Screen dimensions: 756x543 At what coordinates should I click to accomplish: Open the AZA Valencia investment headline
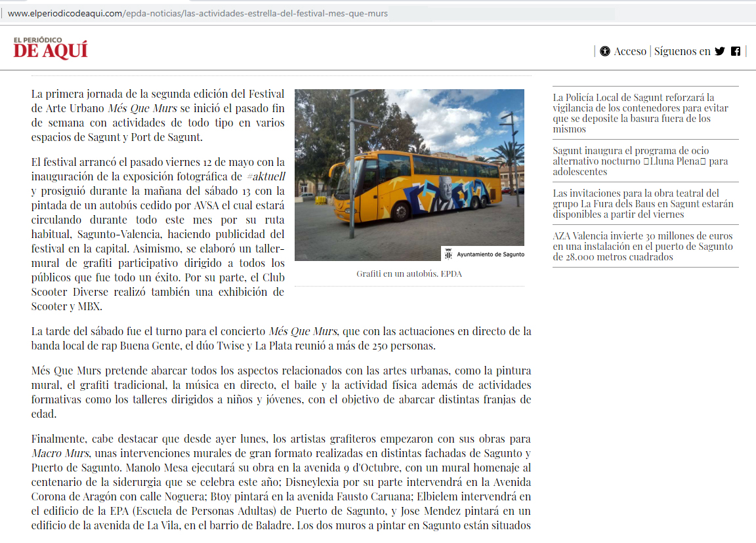click(642, 246)
